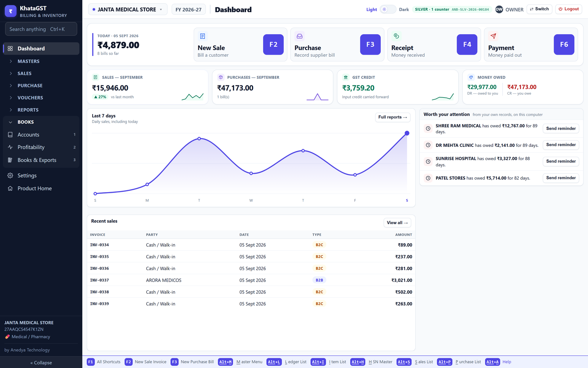Choose New Purchase Bill in bottom bar
This screenshot has height=368, width=588.
pos(192,362)
